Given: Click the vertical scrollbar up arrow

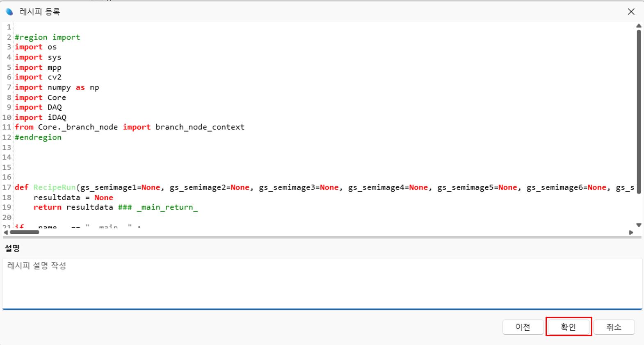Looking at the screenshot, I should pos(639,26).
